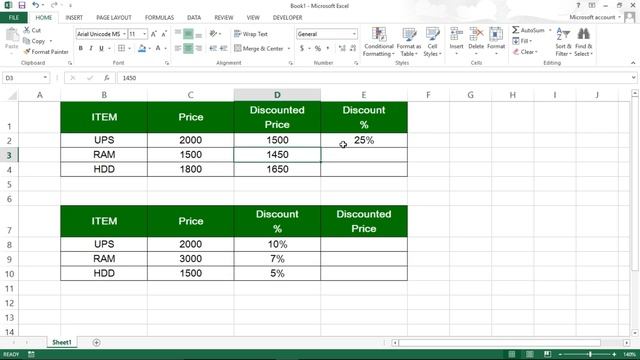640x360 pixels.
Task: Open the Name Box dropdown arrow
Action: click(45, 78)
